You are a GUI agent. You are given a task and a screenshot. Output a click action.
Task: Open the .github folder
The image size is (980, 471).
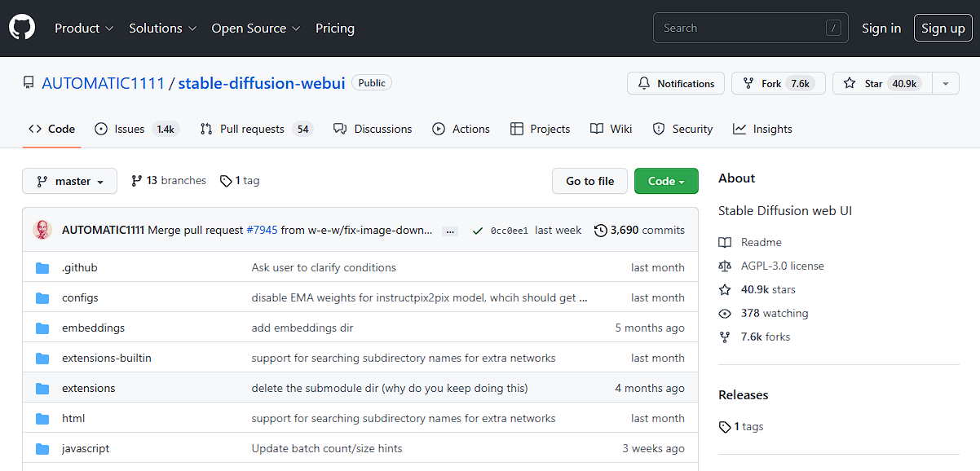point(80,267)
